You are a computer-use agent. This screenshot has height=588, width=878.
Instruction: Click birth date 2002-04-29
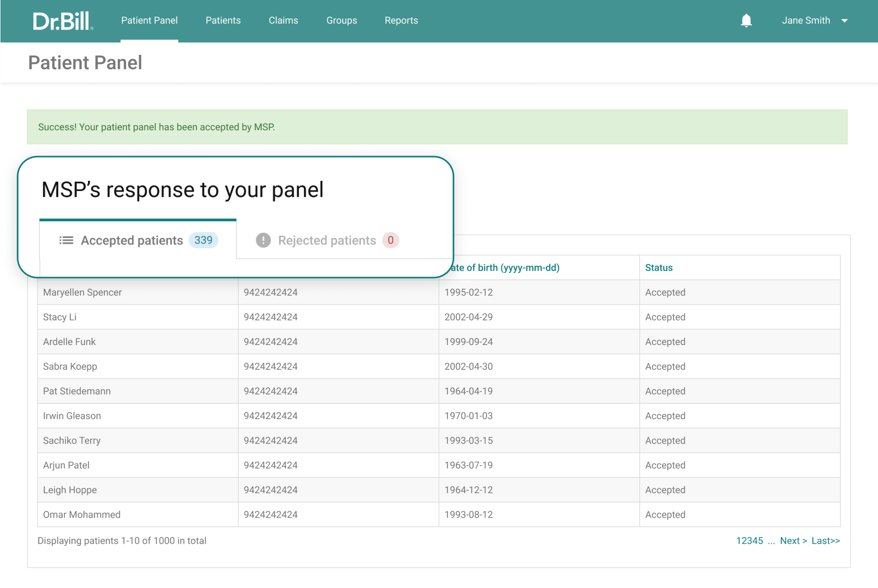point(469,317)
